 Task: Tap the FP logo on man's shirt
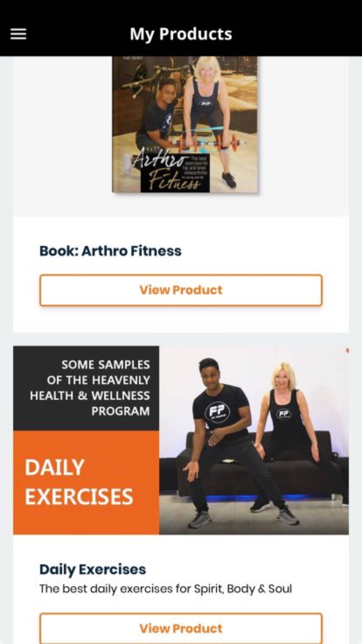coord(218,411)
